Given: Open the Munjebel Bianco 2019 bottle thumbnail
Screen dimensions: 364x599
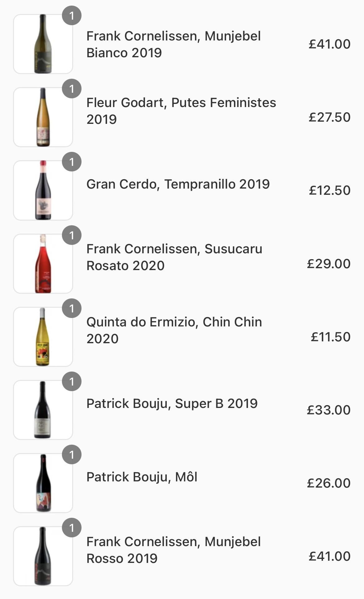Looking at the screenshot, I should pos(43,44).
